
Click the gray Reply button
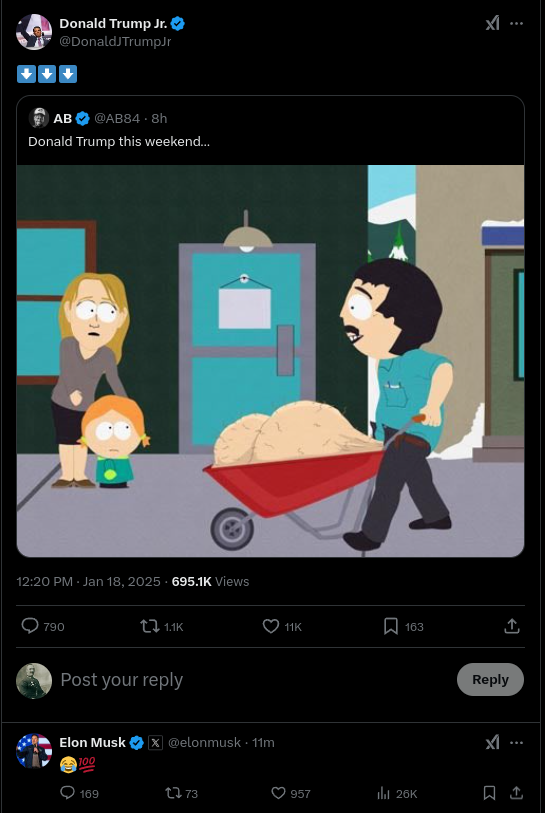pyautogui.click(x=490, y=679)
